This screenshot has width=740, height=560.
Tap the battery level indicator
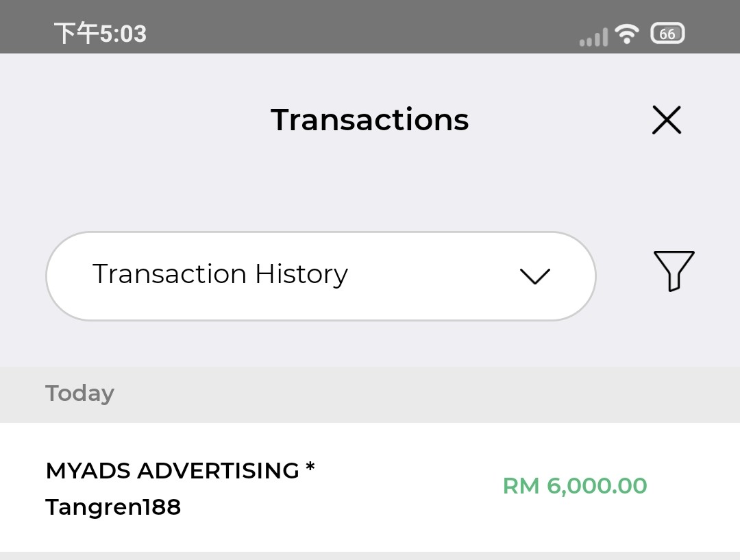(667, 34)
